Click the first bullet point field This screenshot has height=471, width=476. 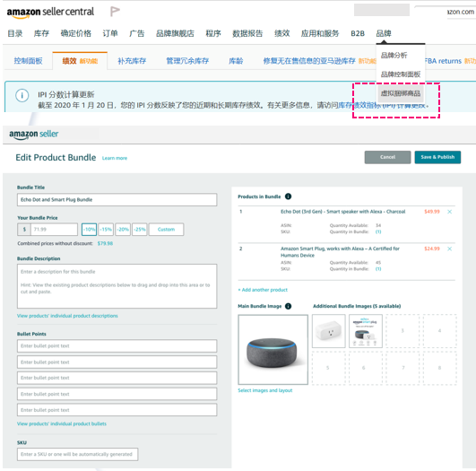(x=117, y=345)
